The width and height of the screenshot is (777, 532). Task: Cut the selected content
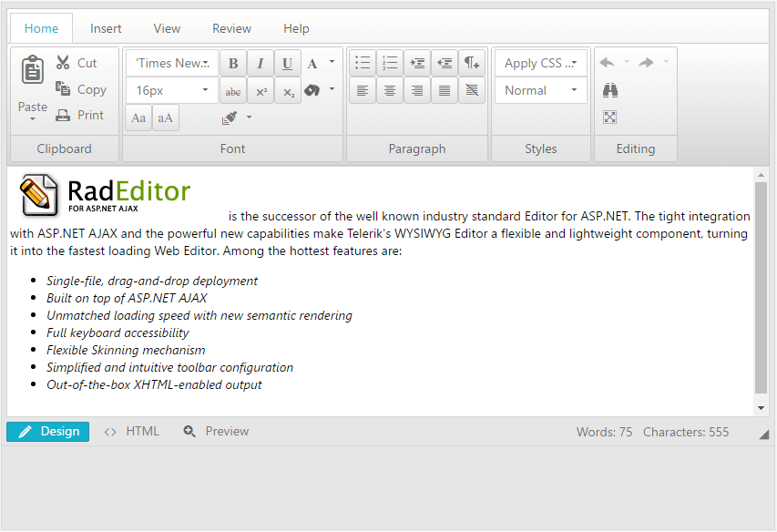(77, 63)
